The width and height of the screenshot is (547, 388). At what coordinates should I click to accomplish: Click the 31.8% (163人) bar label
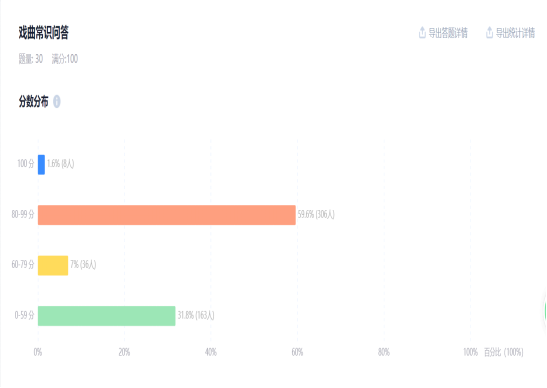pyautogui.click(x=196, y=315)
